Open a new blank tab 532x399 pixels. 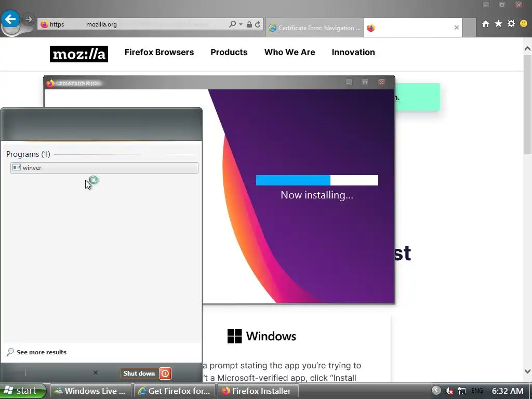point(469,28)
